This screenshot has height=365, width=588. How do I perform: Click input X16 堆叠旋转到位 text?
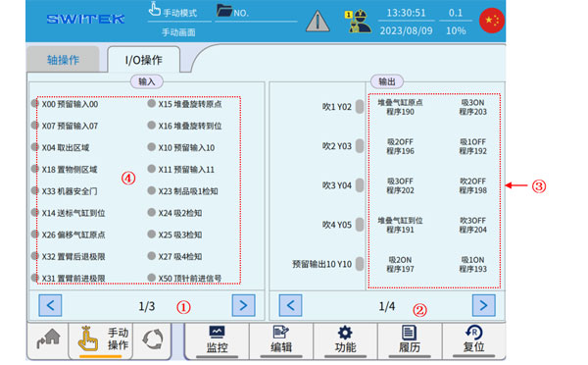pos(190,126)
